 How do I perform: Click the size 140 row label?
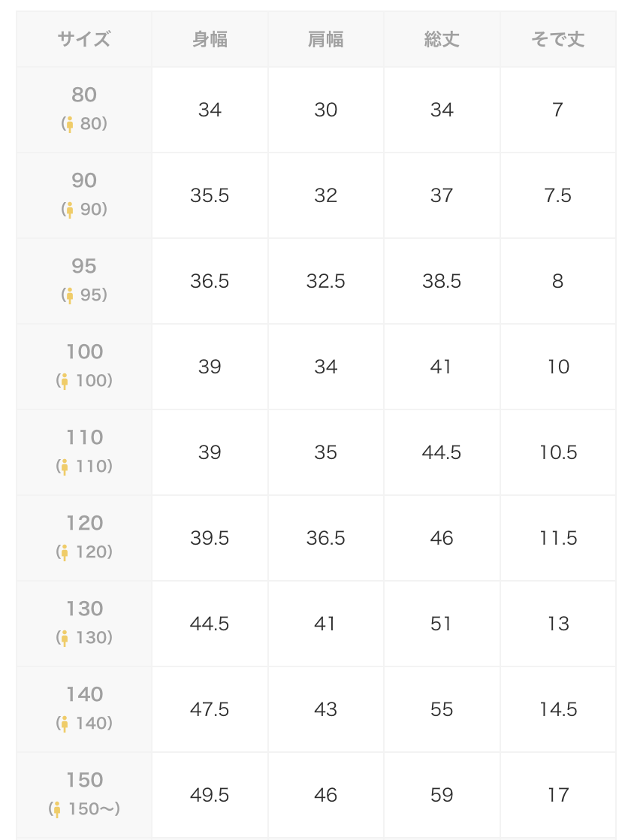point(84,709)
